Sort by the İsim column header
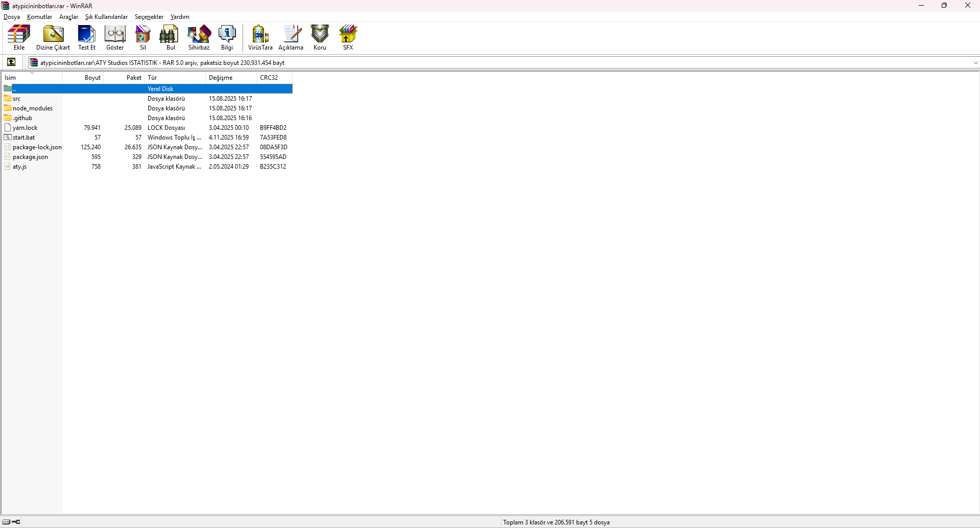The height and width of the screenshot is (528, 980). tap(11, 78)
